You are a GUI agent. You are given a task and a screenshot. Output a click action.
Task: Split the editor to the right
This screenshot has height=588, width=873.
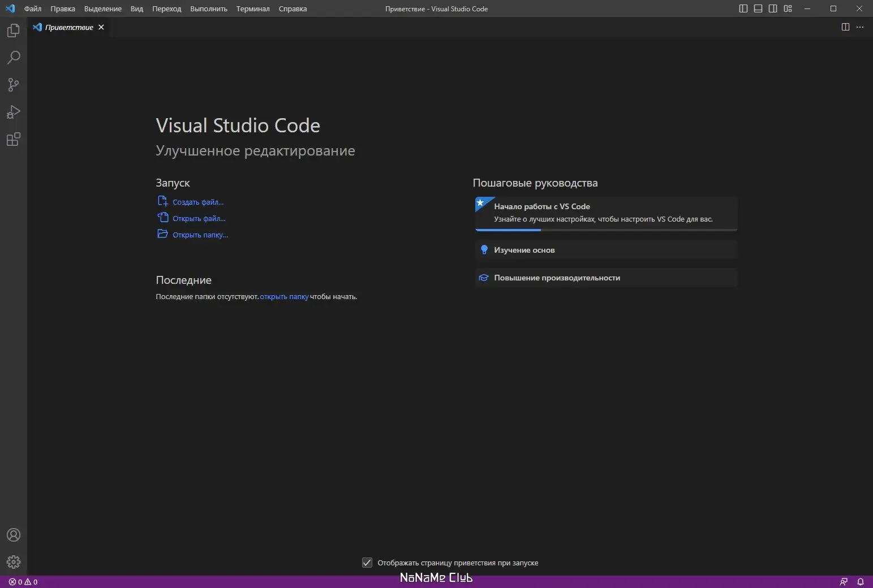click(845, 27)
